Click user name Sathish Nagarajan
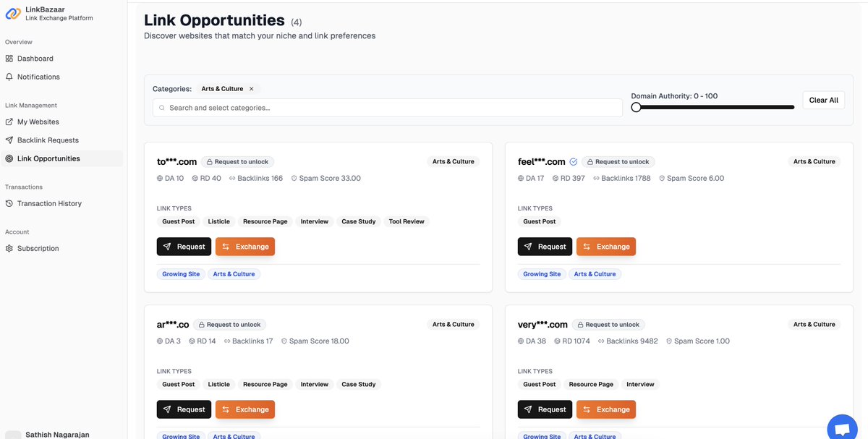 click(x=57, y=435)
